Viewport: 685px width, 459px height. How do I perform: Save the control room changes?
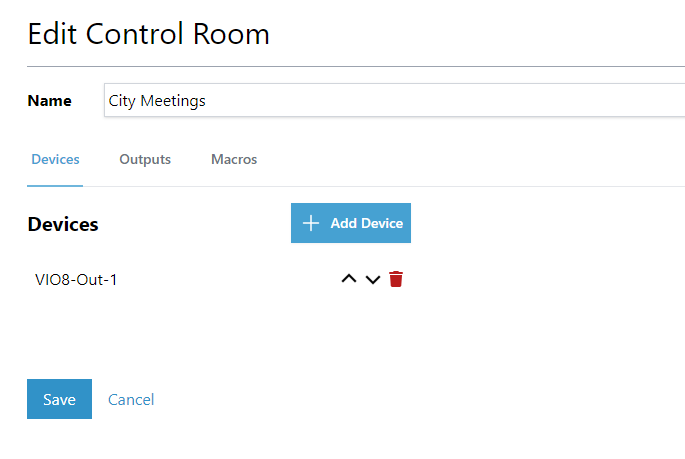click(59, 399)
